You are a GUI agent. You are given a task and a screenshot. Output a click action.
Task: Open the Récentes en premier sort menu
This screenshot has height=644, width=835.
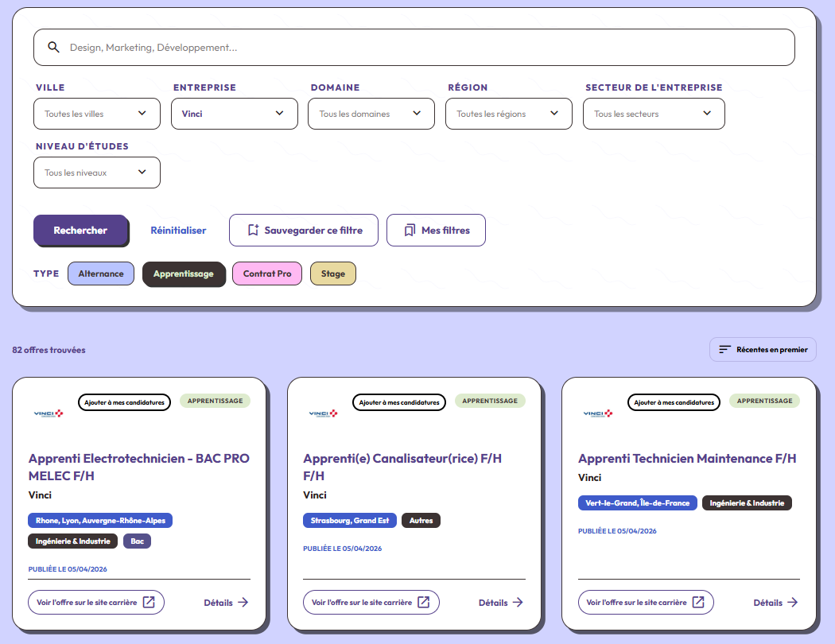click(763, 349)
